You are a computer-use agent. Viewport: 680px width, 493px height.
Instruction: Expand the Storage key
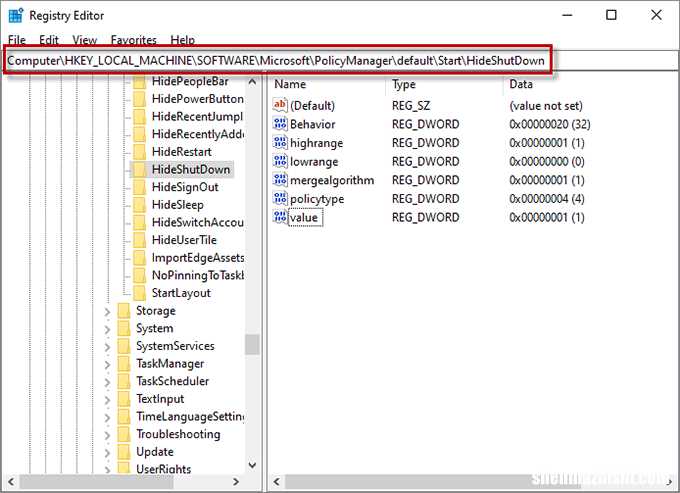point(107,312)
